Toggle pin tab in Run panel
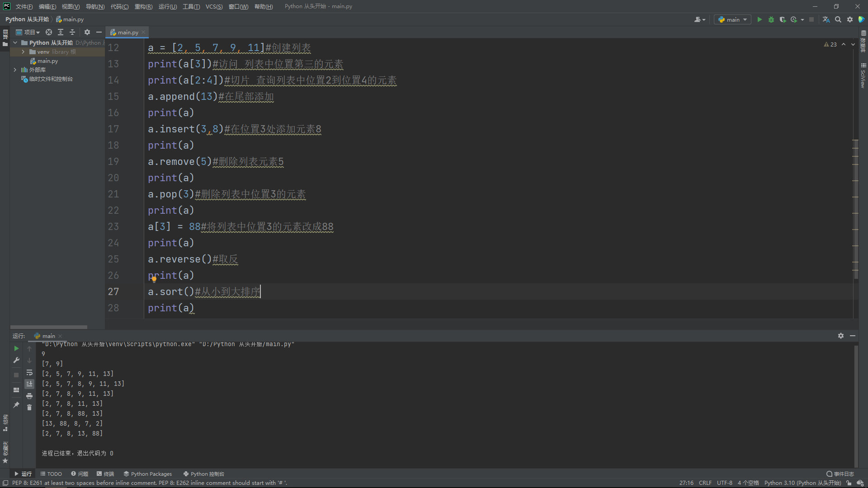The width and height of the screenshot is (868, 488). point(16,404)
